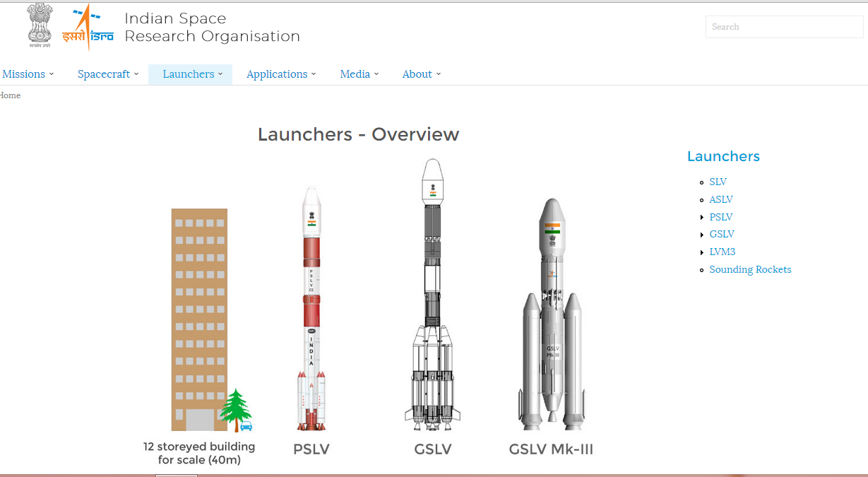
Task: Expand the LVM3 sidebar arrow
Action: (x=702, y=252)
